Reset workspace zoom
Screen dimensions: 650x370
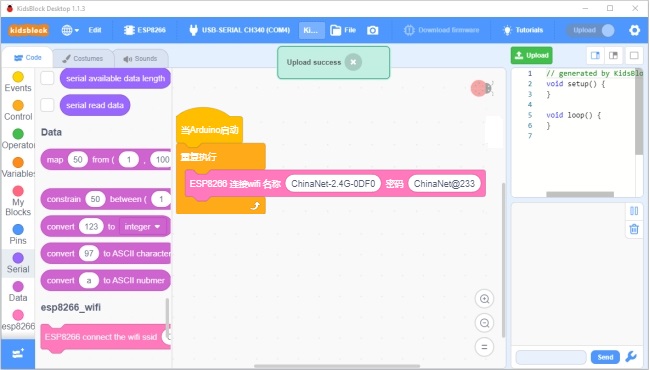pos(484,347)
